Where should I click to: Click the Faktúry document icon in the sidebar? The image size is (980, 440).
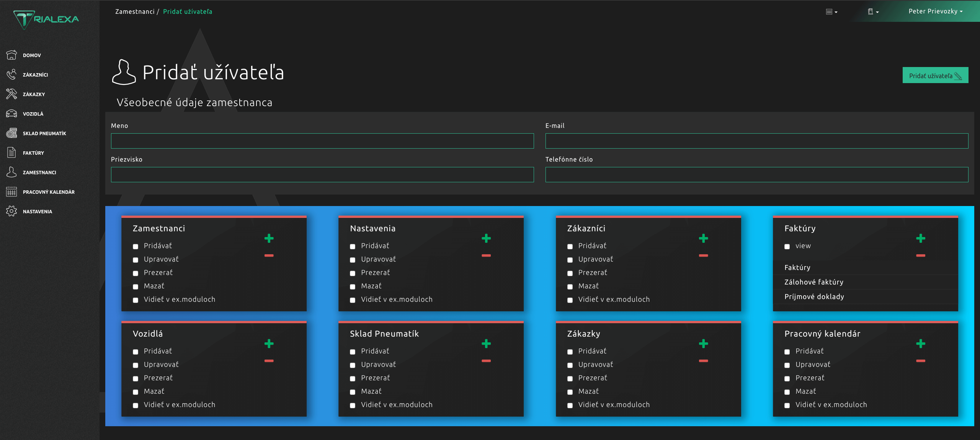point(11,152)
